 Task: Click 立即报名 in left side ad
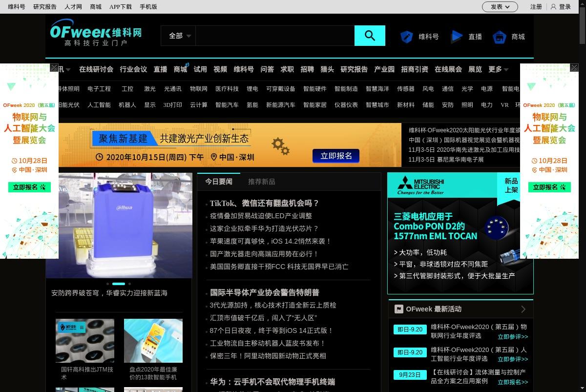[29, 187]
